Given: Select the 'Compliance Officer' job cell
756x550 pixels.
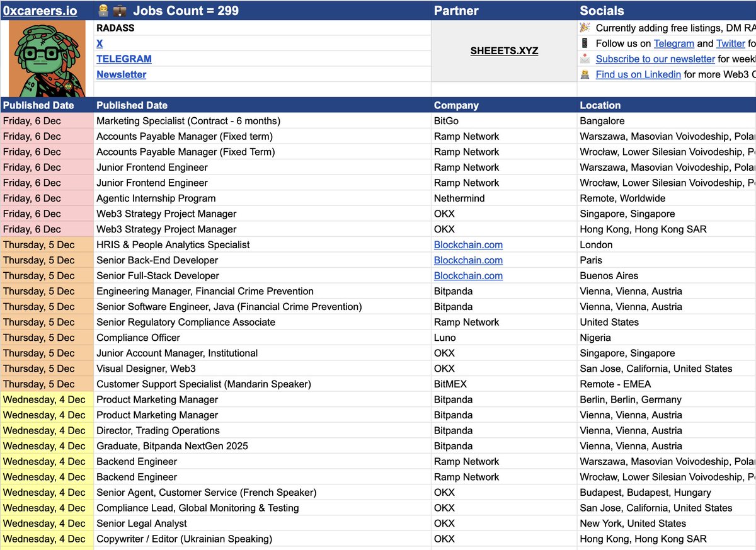Looking at the screenshot, I should [x=262, y=338].
